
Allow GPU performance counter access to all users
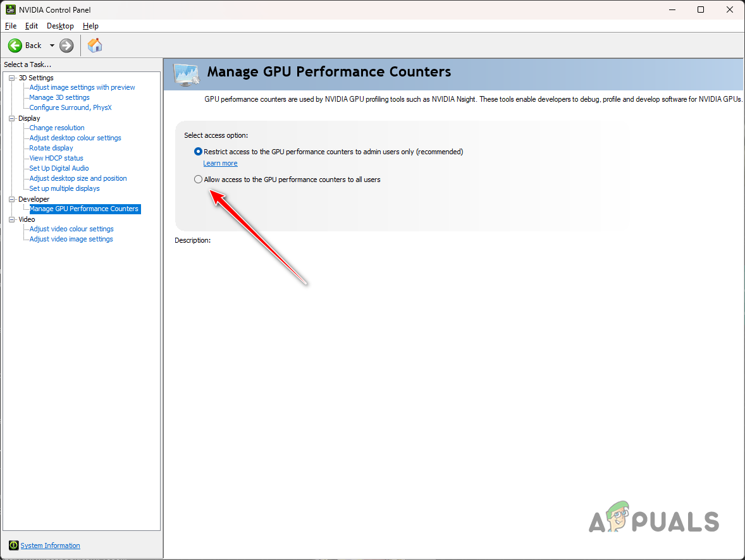point(198,179)
